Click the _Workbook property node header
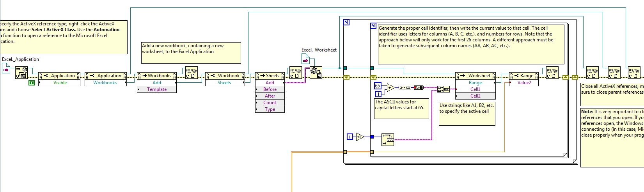Screen dimensions: 644x192 coord(225,76)
